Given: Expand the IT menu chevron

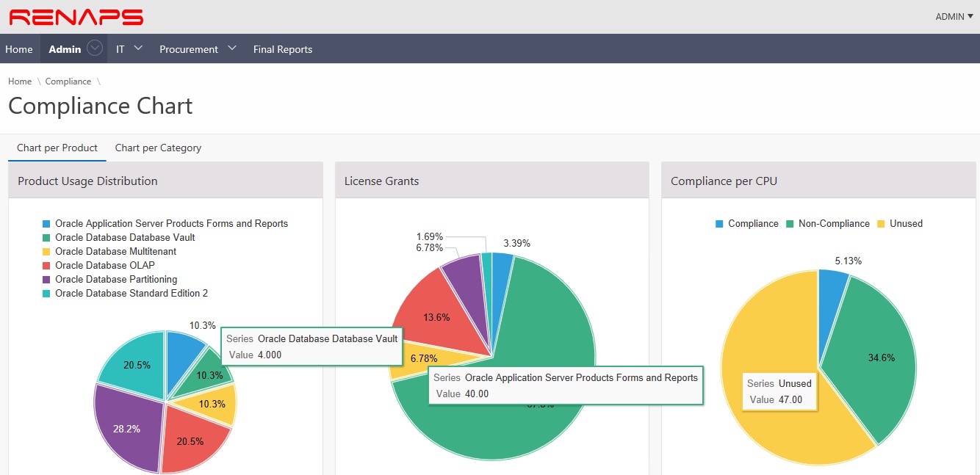Looking at the screenshot, I should pyautogui.click(x=138, y=48).
